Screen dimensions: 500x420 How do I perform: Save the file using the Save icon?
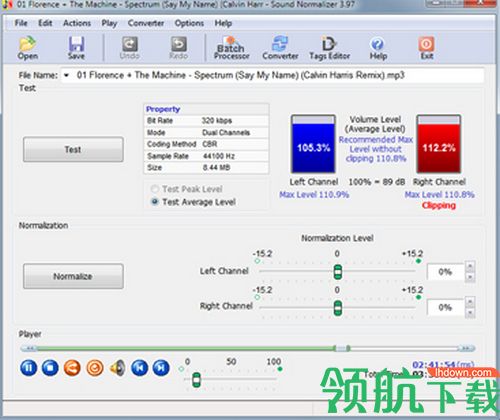point(76,48)
